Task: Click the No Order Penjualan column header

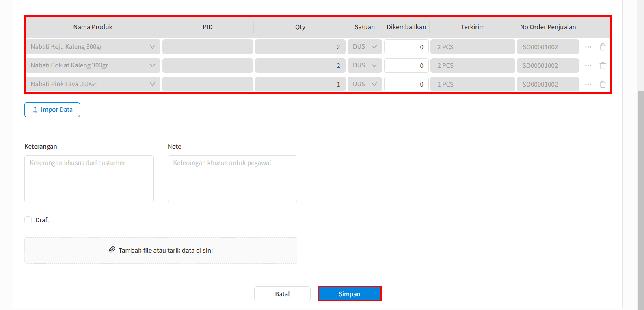Action: coord(548,27)
